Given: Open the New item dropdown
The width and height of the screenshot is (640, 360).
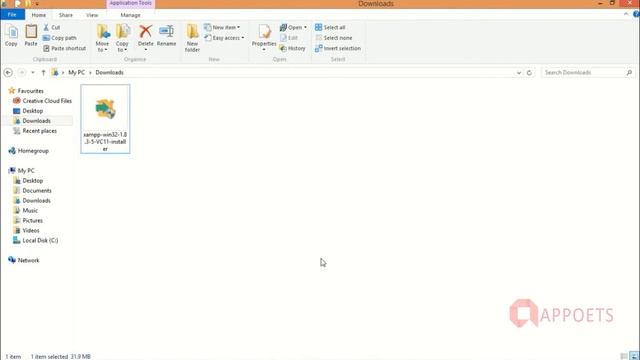Looking at the screenshot, I should click(x=222, y=27).
